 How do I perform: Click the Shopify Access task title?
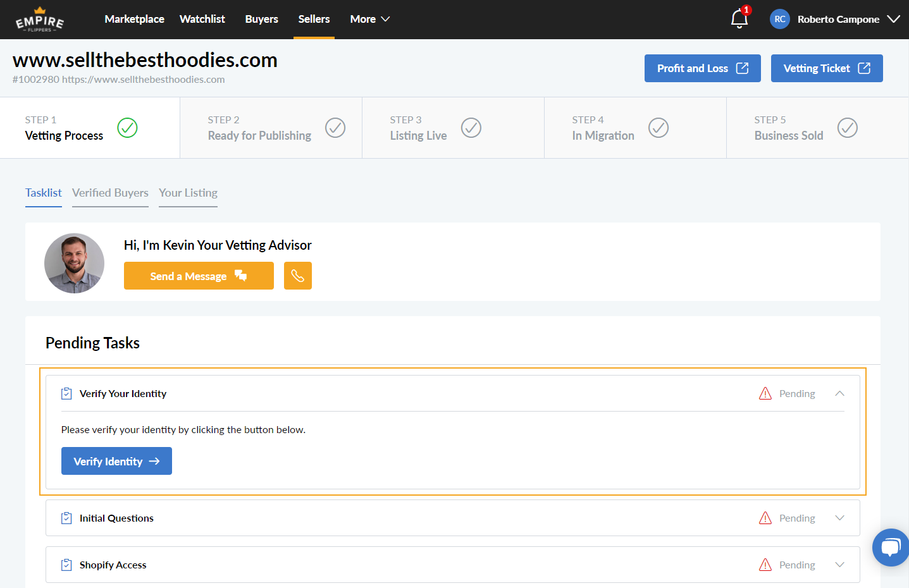[113, 565]
